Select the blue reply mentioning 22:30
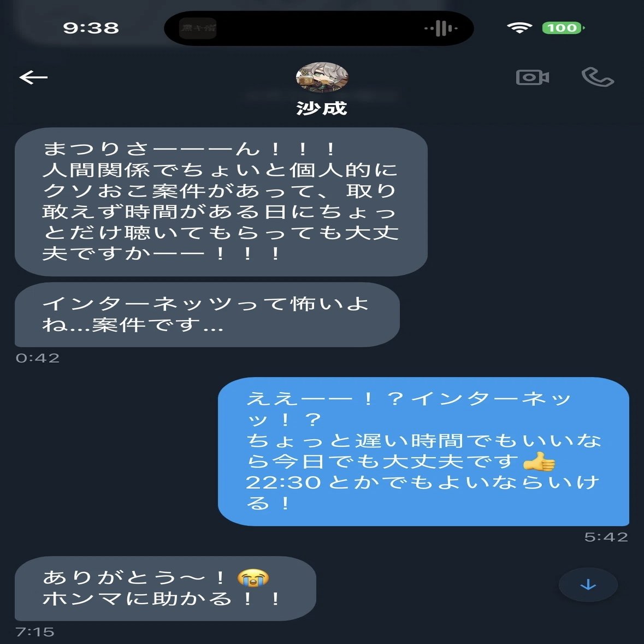This screenshot has width=644, height=644. click(423, 451)
